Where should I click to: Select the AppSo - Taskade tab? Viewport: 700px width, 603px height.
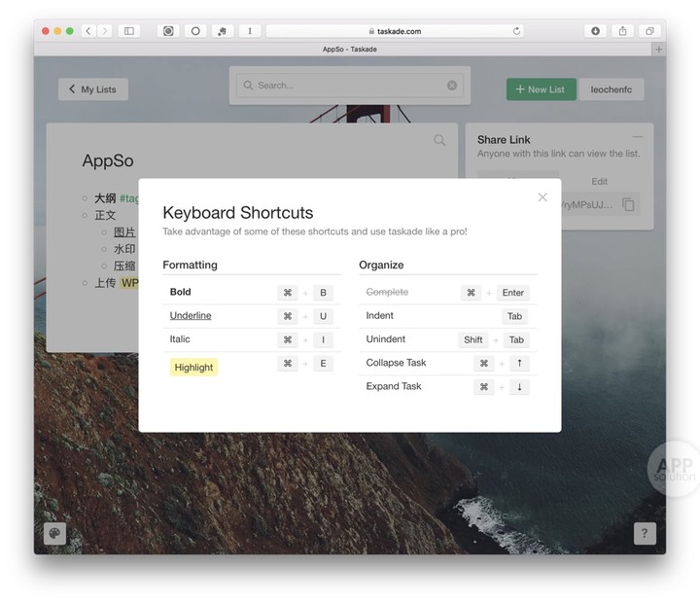350,50
